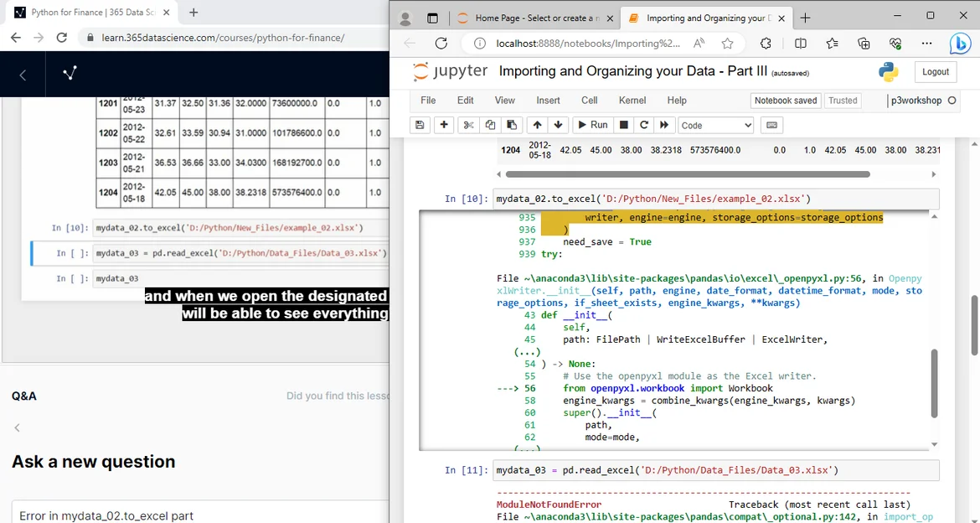
Task: Paste cells below using the paste icon
Action: (512, 125)
